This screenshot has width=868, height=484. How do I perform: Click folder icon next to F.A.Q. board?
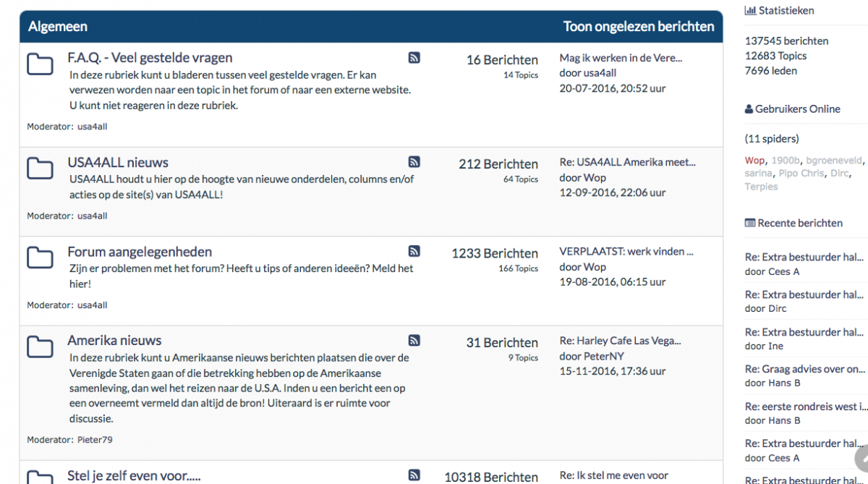pos(40,64)
